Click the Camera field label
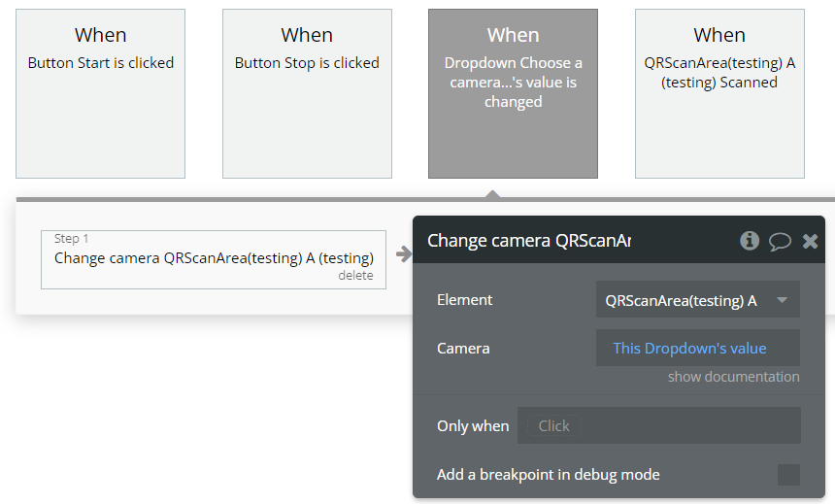The width and height of the screenshot is (835, 504). point(463,348)
